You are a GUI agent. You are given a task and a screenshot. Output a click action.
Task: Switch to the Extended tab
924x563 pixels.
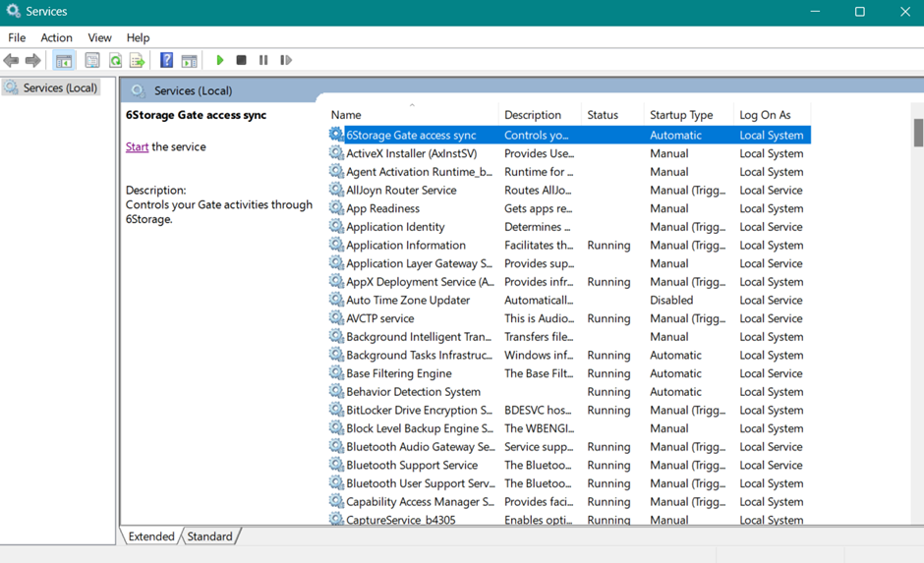click(150, 536)
